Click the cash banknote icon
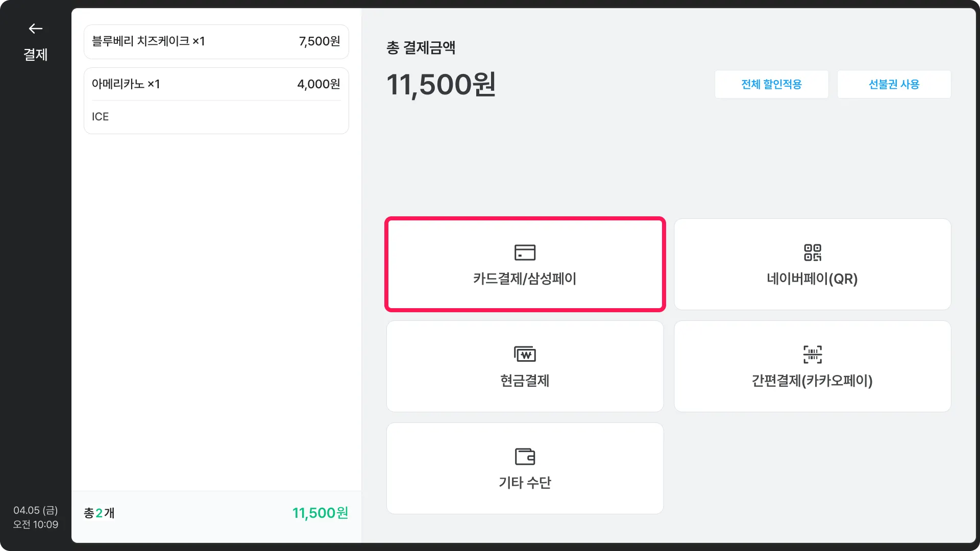Viewport: 980px width, 551px height. 525,354
